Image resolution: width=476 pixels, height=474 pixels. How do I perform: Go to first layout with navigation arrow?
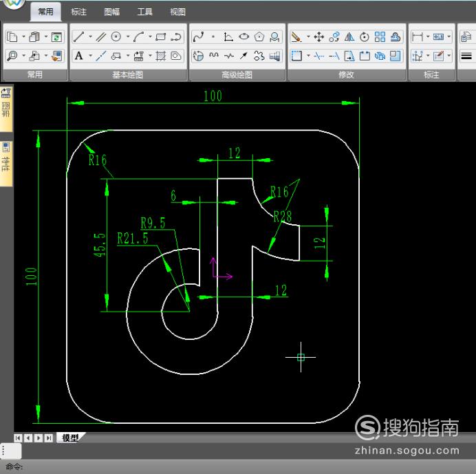coord(18,438)
